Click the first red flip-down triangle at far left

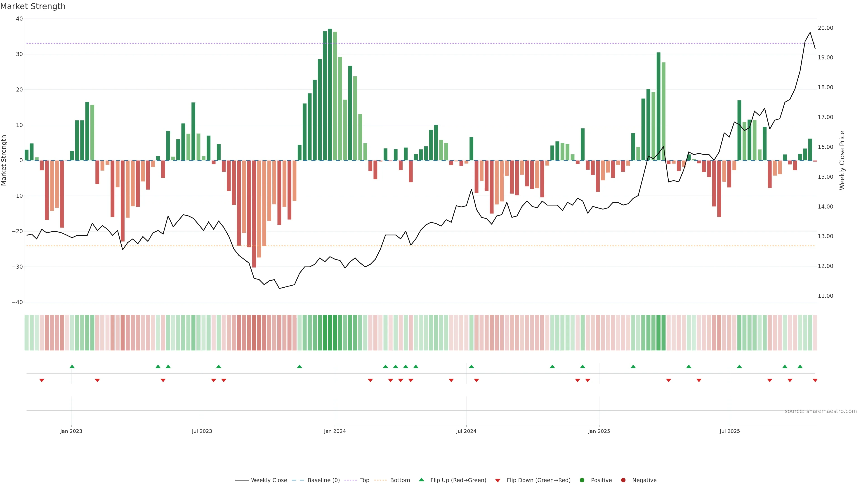tap(42, 380)
